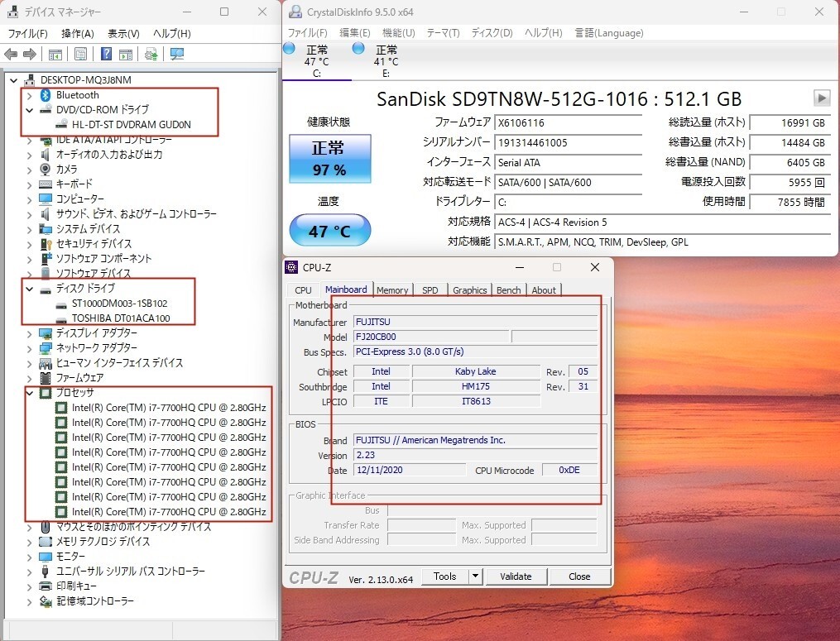
Task: Click the Properties icon in Device Manager toolbar
Action: pos(80,54)
